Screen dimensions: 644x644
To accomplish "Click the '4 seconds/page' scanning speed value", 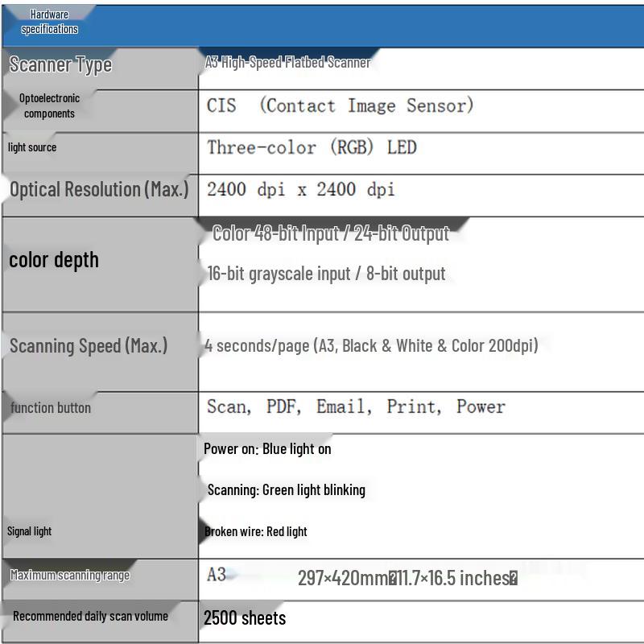I will pyautogui.click(x=371, y=346).
